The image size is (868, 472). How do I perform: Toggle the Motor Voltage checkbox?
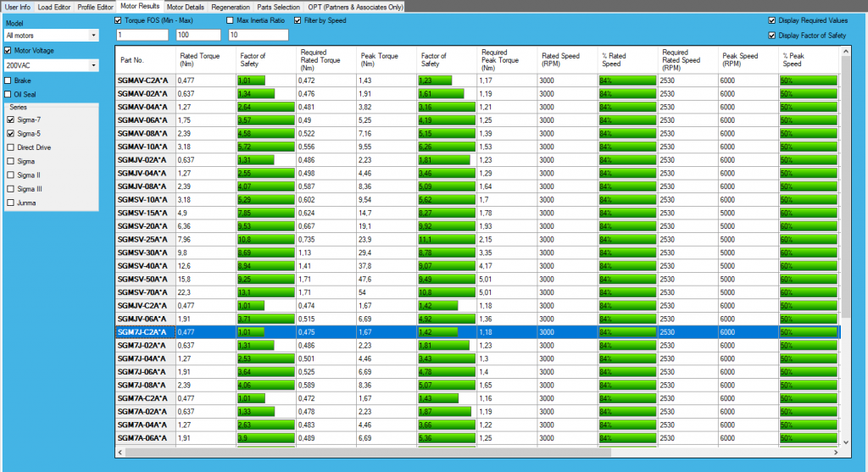tap(8, 50)
